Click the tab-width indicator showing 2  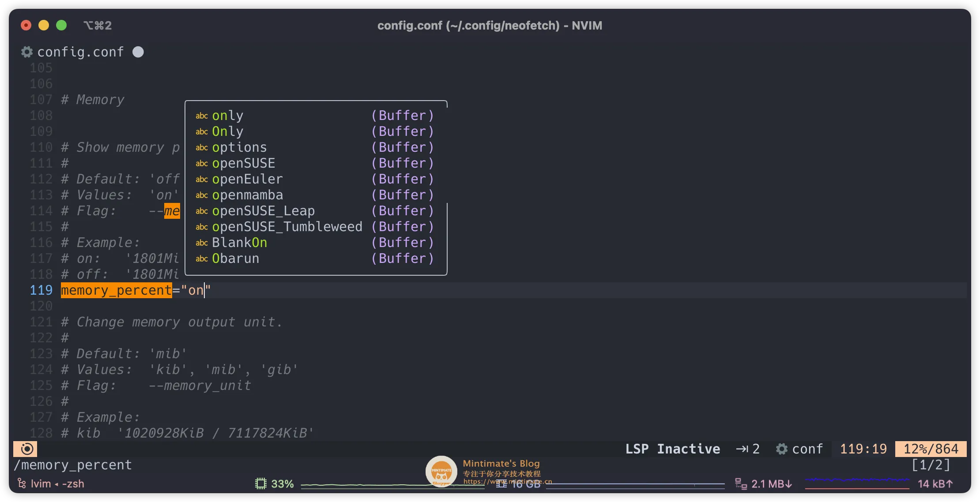(x=748, y=449)
